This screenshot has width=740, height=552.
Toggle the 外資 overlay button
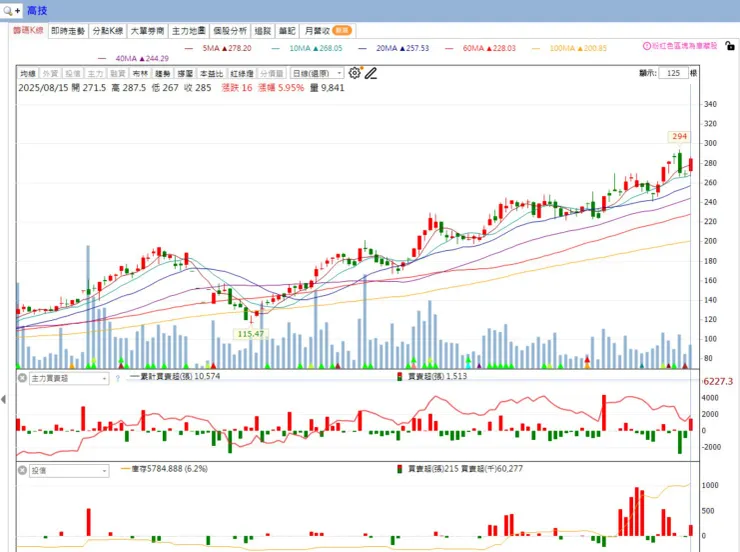(50, 74)
